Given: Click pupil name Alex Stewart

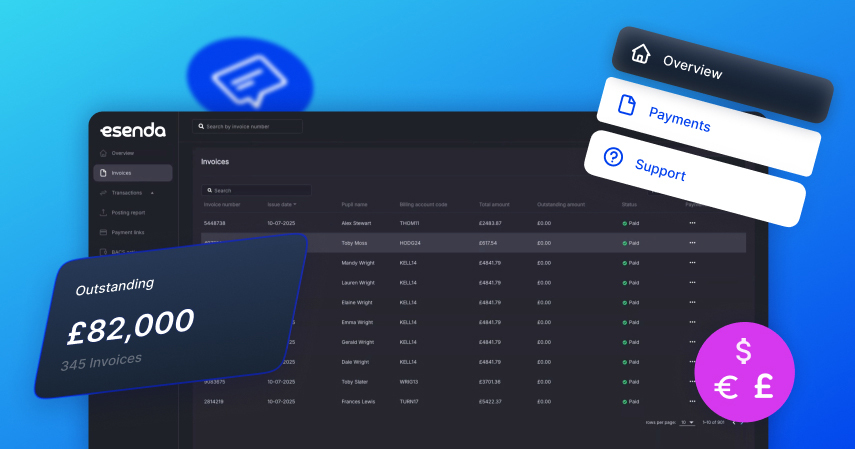Looking at the screenshot, I should (356, 223).
